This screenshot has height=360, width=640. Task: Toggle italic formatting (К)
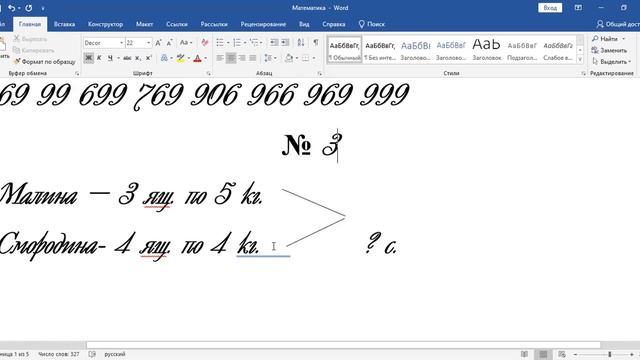(99, 58)
